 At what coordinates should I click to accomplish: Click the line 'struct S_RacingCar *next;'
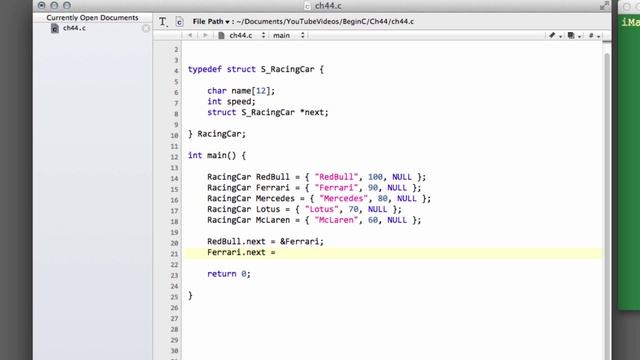tap(268, 112)
